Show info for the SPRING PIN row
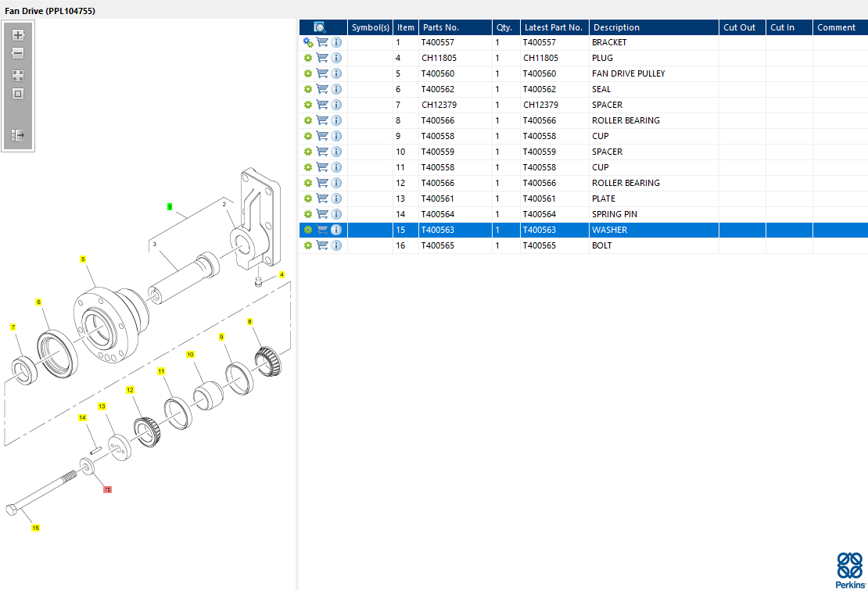Image resolution: width=868 pixels, height=590 pixels. tap(336, 214)
